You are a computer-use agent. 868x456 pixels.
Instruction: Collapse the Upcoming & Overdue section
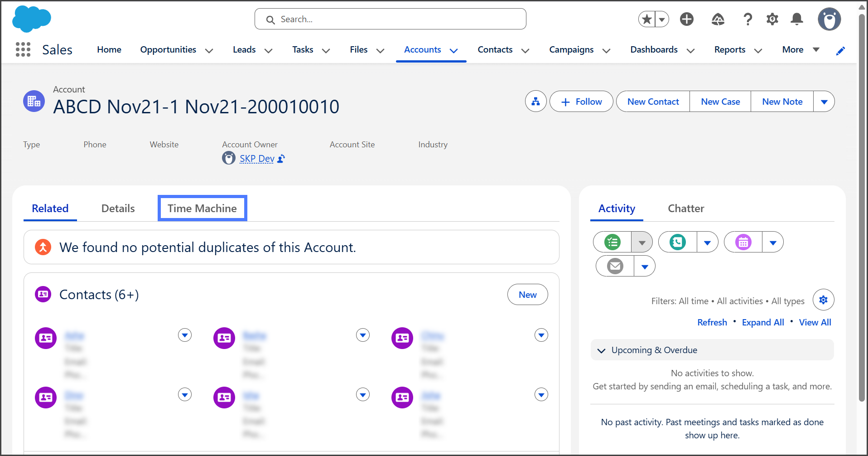602,350
